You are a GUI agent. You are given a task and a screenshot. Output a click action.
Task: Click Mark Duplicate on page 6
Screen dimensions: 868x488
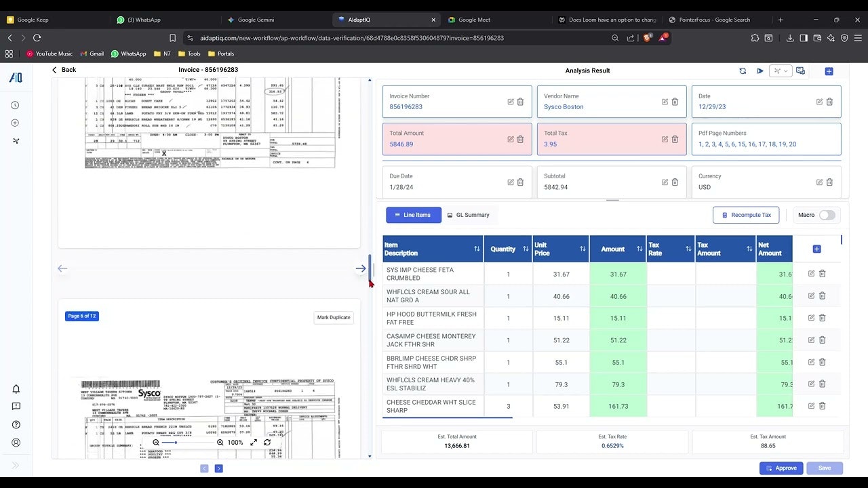tap(334, 317)
